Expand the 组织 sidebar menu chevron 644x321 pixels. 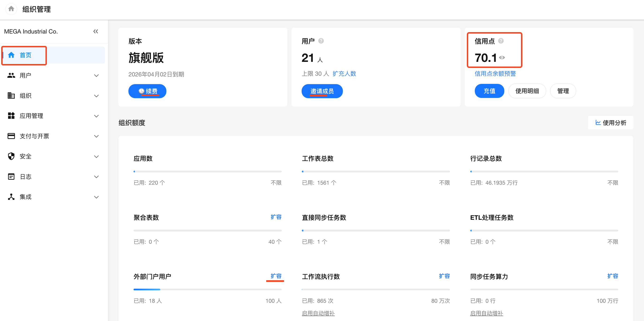tap(96, 96)
